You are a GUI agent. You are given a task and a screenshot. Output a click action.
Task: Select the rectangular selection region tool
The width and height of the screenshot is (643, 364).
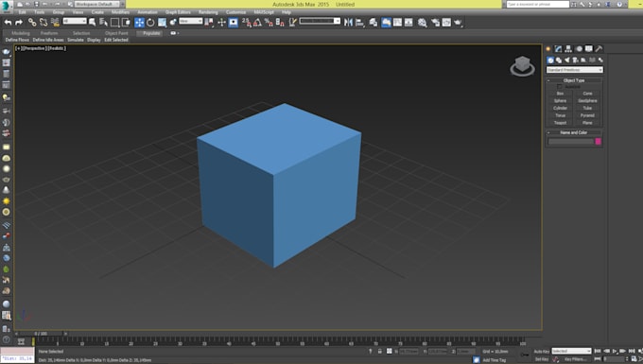[115, 22]
